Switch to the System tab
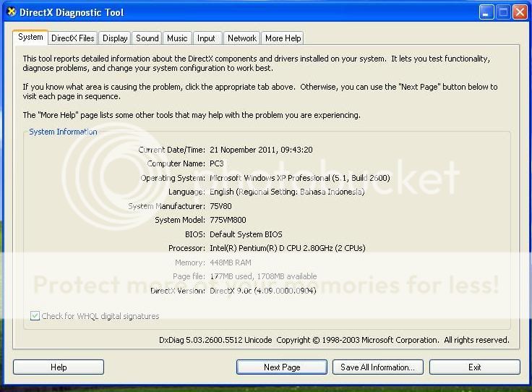Image resolution: width=532 pixels, height=392 pixels. (30, 37)
